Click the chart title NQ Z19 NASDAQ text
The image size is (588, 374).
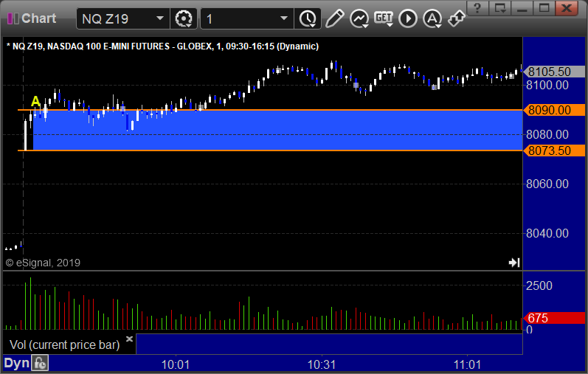click(163, 46)
